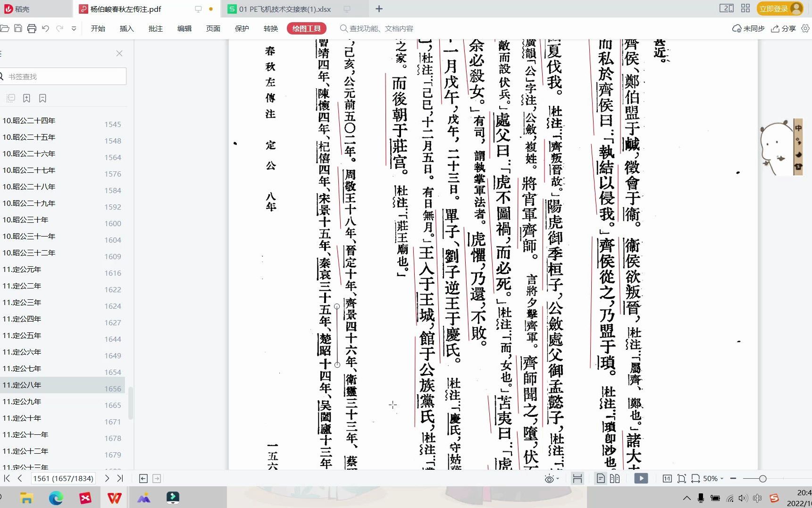Open the 转换 menu tab

[271, 28]
